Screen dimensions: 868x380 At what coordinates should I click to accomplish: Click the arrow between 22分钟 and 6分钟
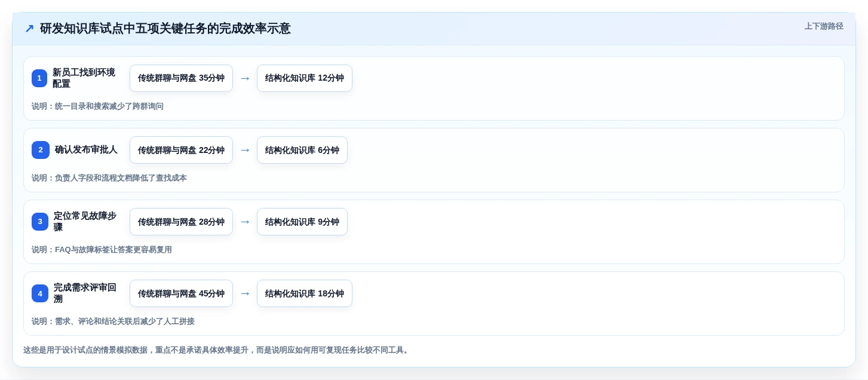click(245, 150)
